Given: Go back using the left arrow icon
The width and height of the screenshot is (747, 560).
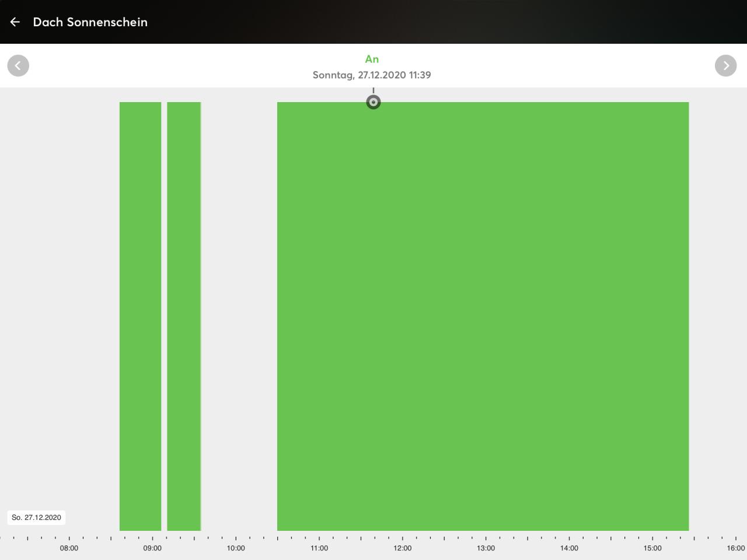Looking at the screenshot, I should click(x=15, y=22).
